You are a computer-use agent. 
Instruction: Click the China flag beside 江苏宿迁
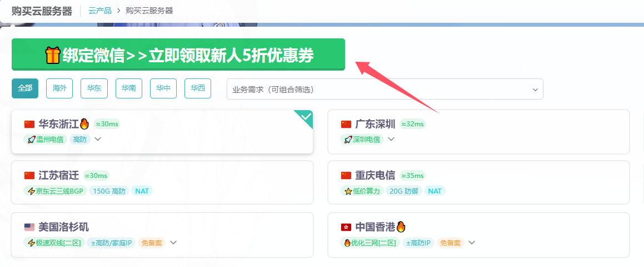(x=29, y=176)
